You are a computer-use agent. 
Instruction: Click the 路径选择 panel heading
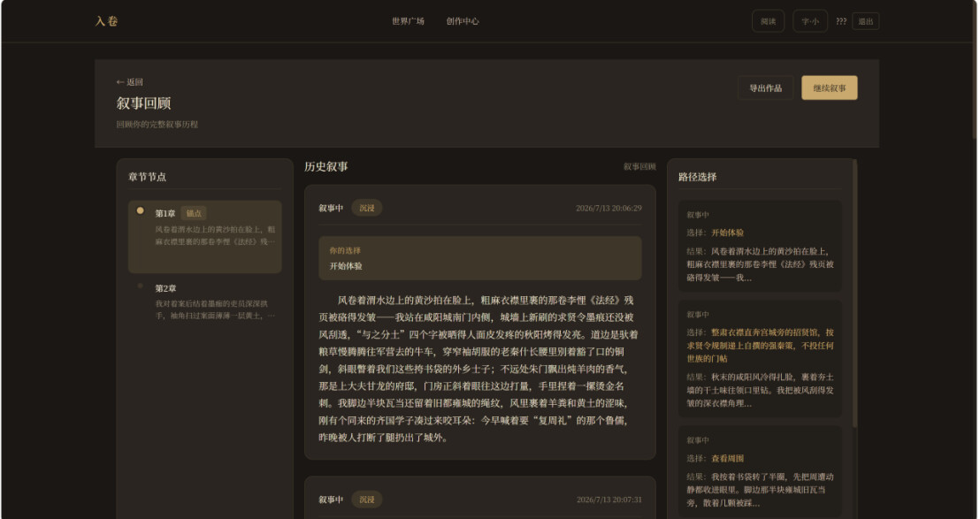click(698, 177)
